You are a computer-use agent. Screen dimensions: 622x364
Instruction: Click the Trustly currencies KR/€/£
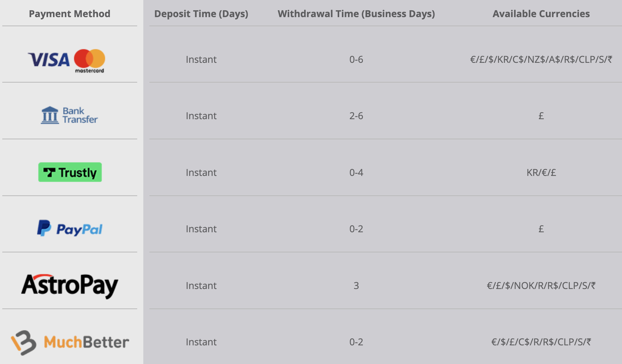[x=541, y=173]
